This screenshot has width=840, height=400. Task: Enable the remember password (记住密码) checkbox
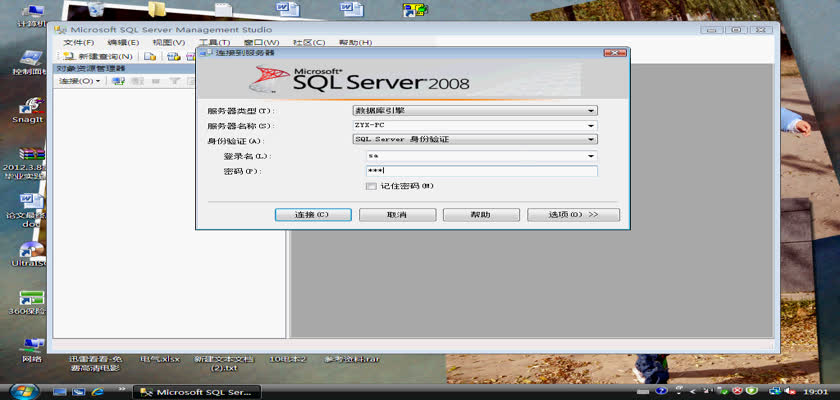tap(371, 186)
